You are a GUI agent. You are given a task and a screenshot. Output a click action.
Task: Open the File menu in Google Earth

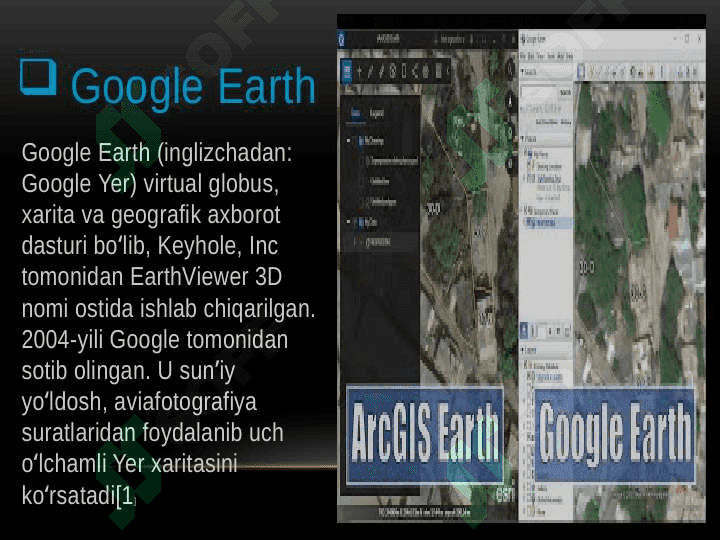tap(523, 56)
